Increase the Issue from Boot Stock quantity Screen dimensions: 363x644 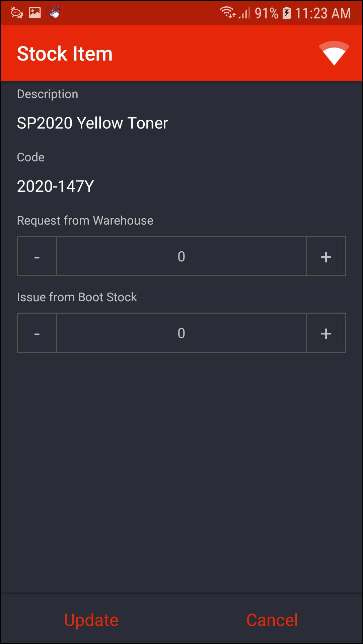[326, 333]
